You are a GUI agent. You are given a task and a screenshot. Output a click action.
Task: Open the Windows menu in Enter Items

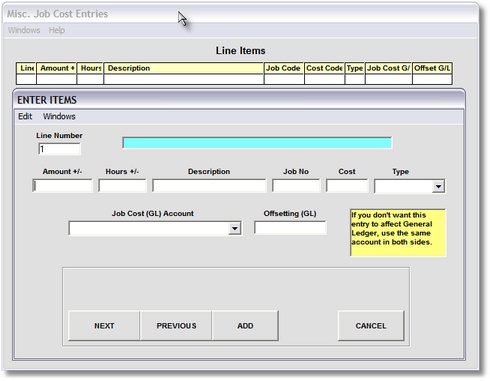coord(59,116)
